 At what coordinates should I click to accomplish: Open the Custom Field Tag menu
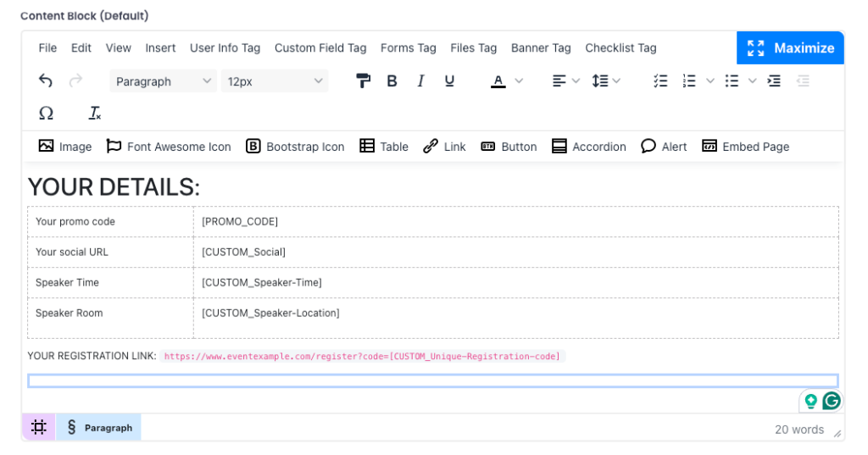(320, 48)
